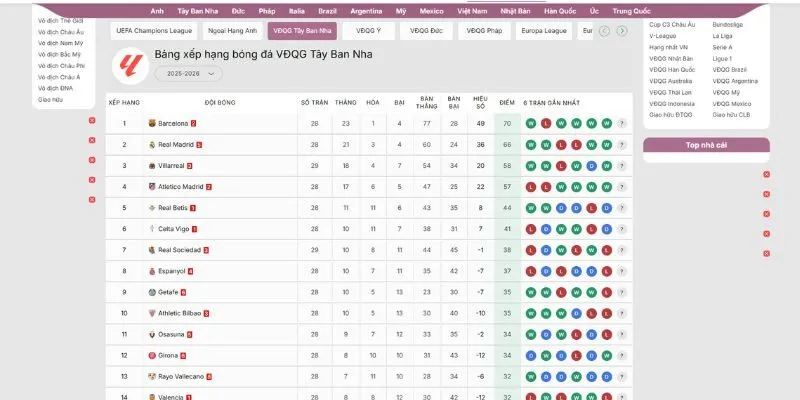Close the red X ad below Top nhà cái
800x400 pixels.
pos(767,174)
